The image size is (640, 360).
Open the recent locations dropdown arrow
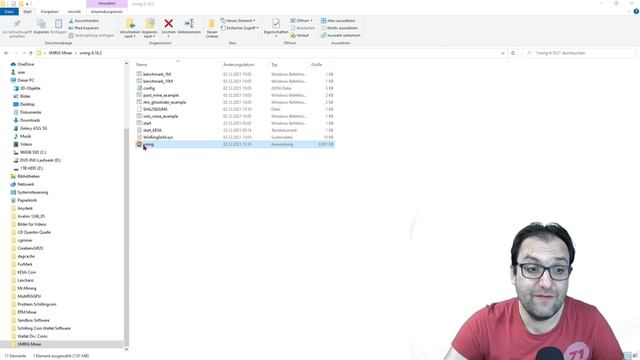click(x=24, y=53)
